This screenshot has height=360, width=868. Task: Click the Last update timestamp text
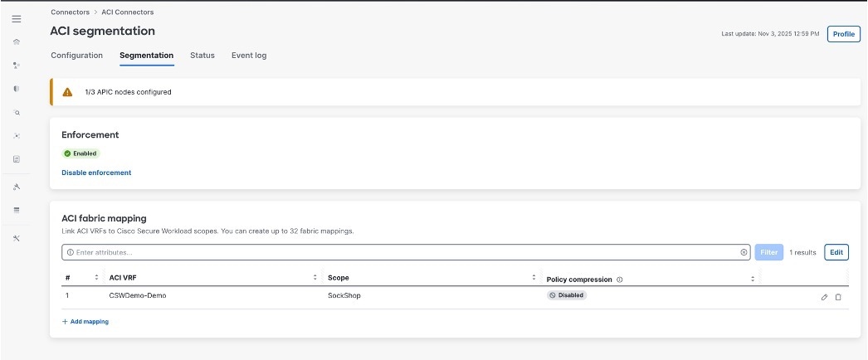tap(770, 34)
